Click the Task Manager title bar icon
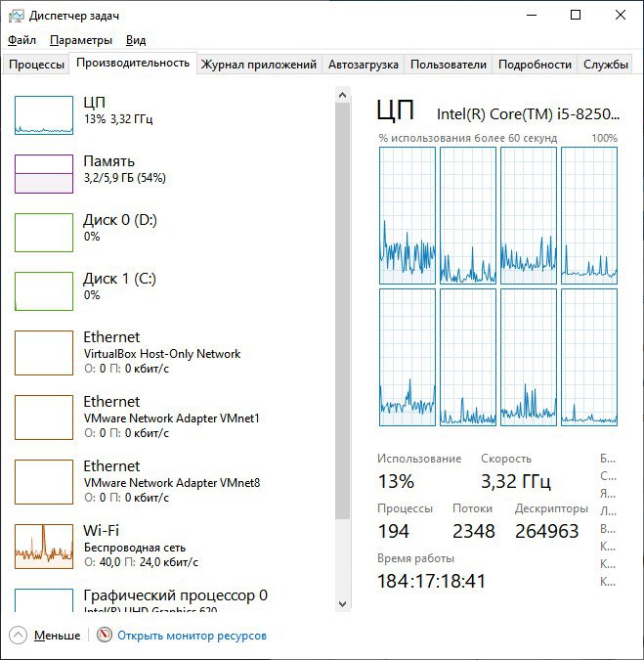 tap(16, 16)
